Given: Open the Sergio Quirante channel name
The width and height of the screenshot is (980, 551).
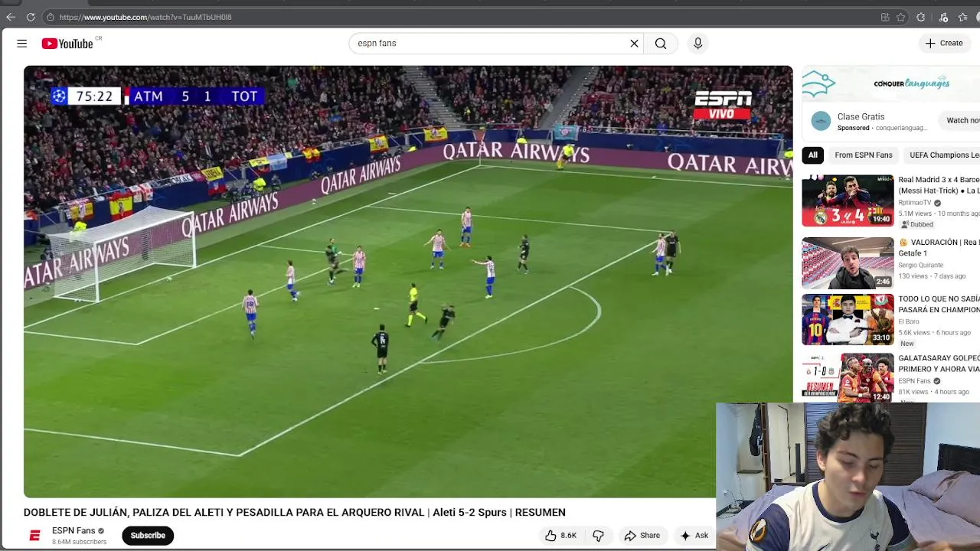Looking at the screenshot, I should click(920, 265).
